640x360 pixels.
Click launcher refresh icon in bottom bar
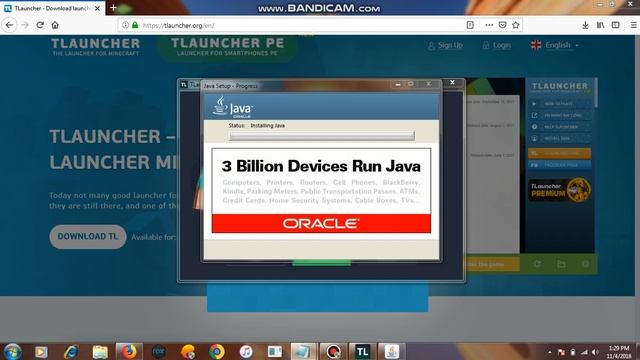pyautogui.click(x=537, y=264)
